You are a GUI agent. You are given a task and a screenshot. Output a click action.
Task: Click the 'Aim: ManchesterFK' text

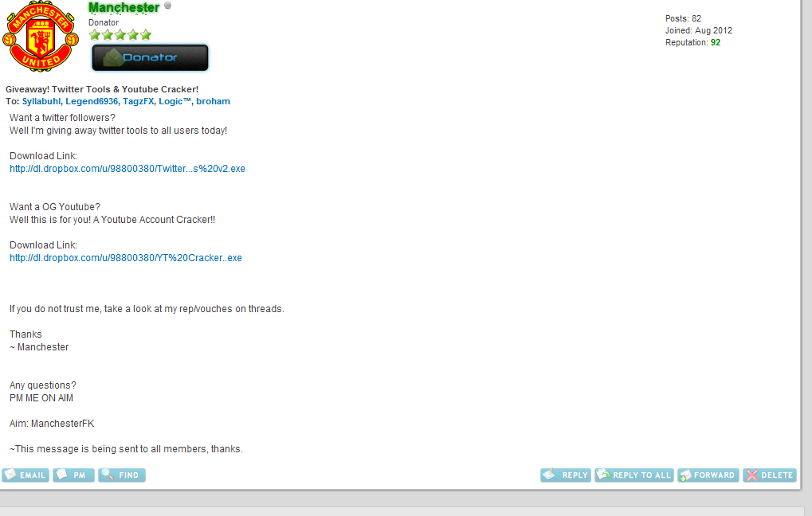tap(52, 424)
